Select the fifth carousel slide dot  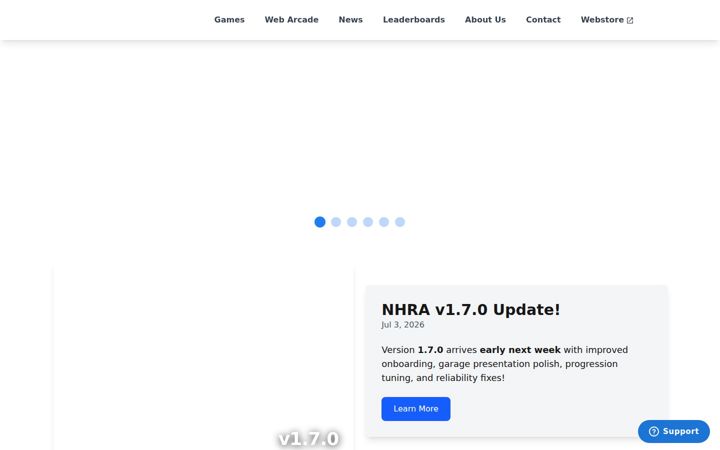click(384, 222)
